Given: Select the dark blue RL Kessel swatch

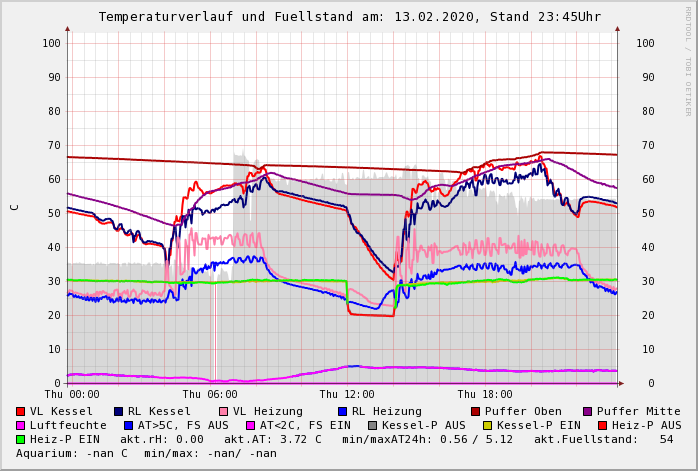Looking at the screenshot, I should click(x=119, y=411).
